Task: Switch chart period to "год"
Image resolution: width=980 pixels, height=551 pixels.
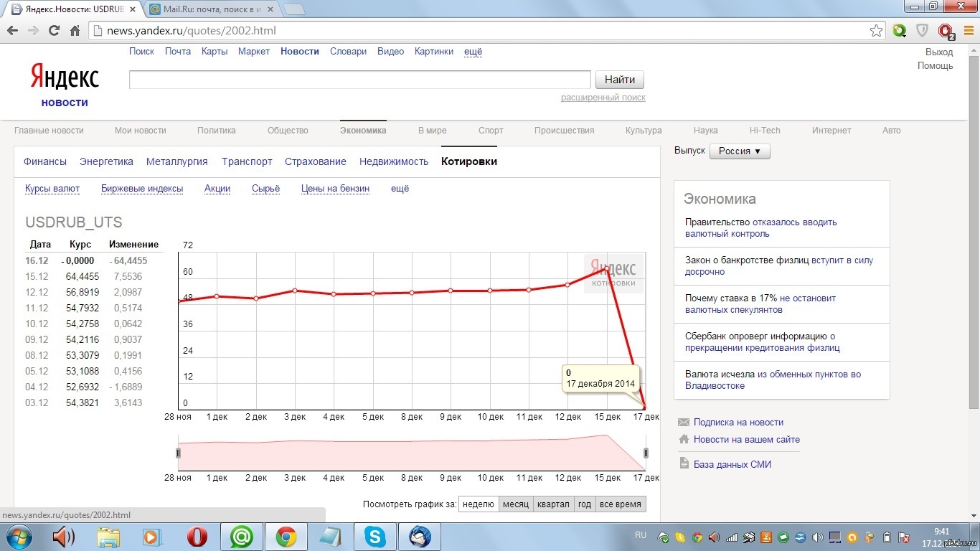Action: coord(585,504)
